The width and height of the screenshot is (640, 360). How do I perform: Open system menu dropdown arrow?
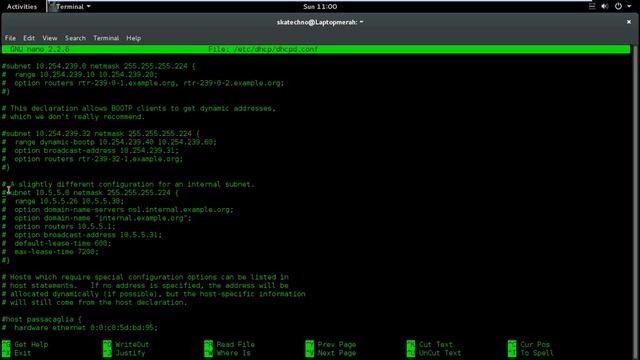tap(629, 6)
